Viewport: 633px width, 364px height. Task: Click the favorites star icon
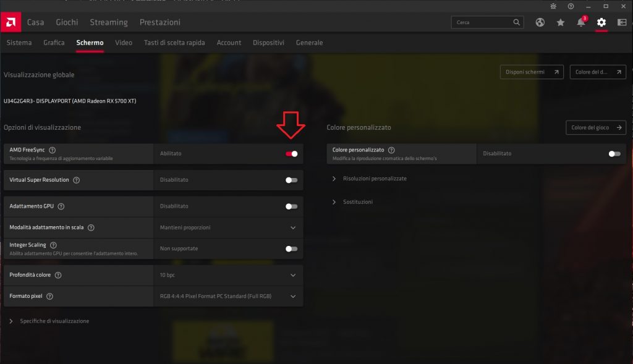click(x=560, y=23)
